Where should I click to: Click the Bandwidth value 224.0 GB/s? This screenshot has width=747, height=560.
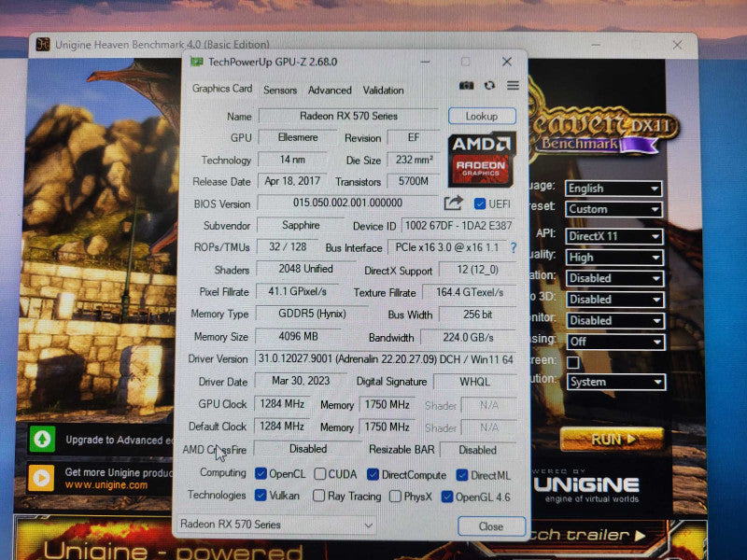[469, 337]
